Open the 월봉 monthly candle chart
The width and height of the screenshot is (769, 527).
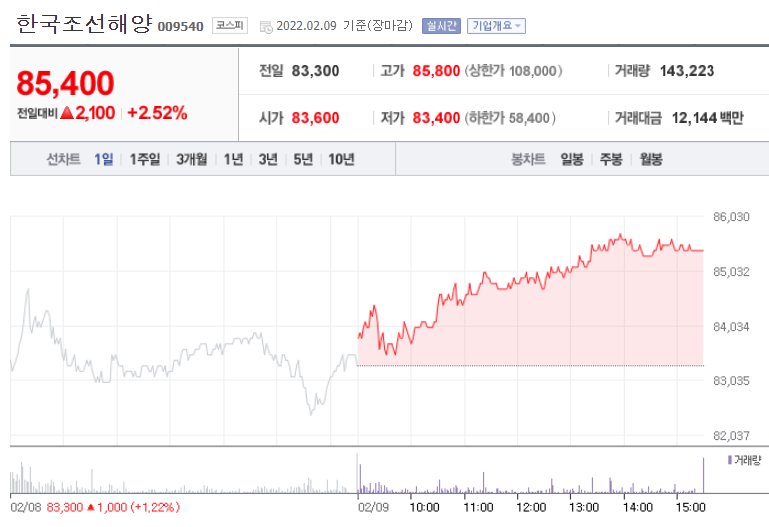[x=651, y=159]
